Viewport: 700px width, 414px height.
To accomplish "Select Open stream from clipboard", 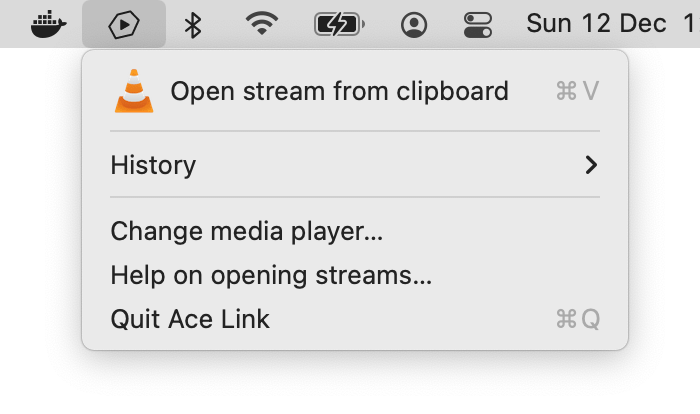I will pos(339,92).
